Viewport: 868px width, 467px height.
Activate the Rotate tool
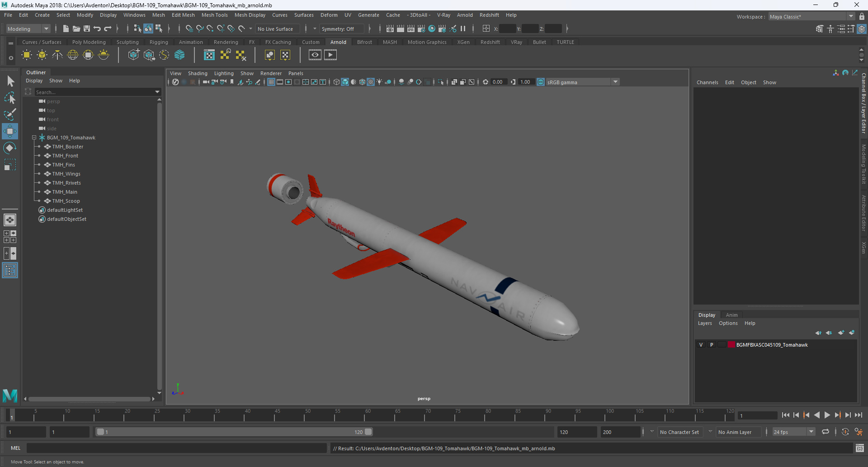coord(10,148)
